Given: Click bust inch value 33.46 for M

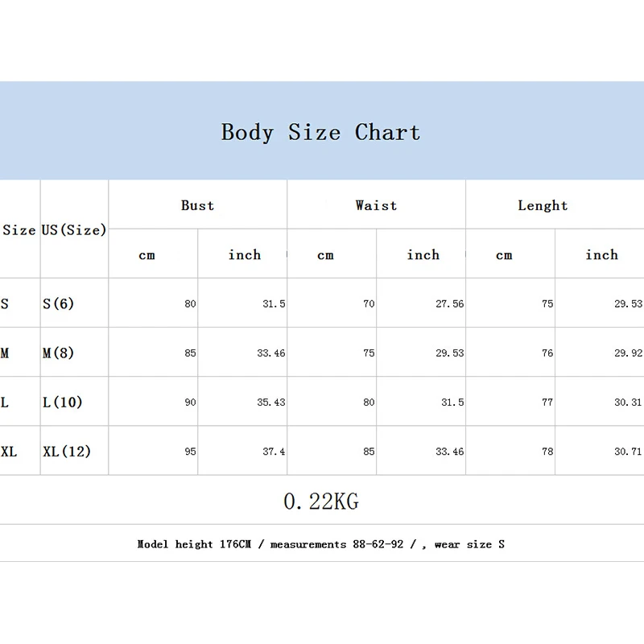Looking at the screenshot, I should coord(271,353).
